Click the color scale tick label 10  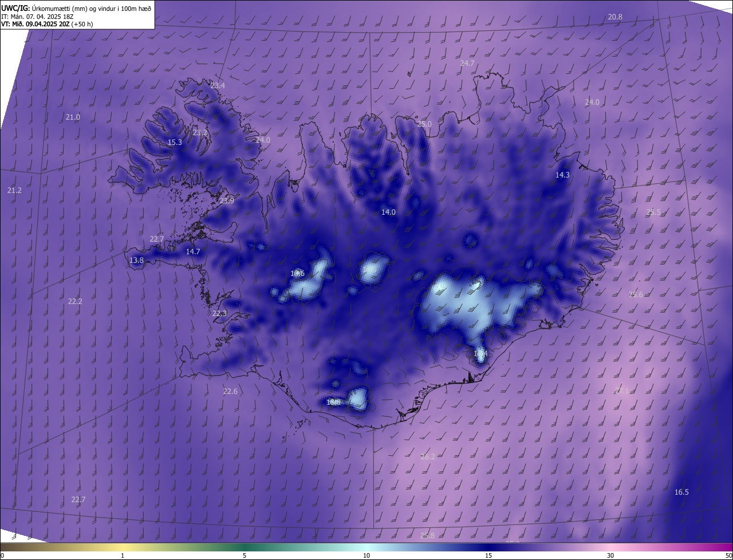tap(366, 555)
